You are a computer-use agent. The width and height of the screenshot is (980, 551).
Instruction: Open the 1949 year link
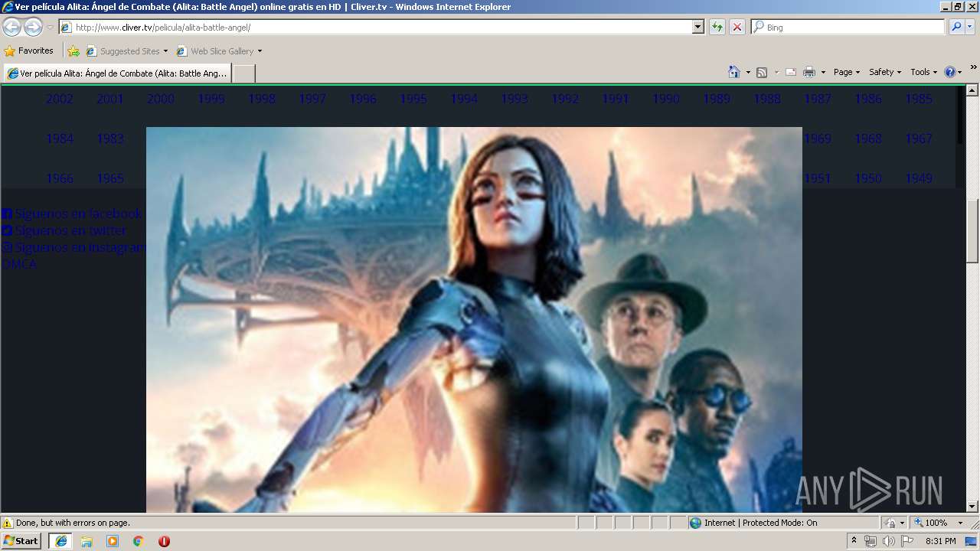pyautogui.click(x=919, y=178)
